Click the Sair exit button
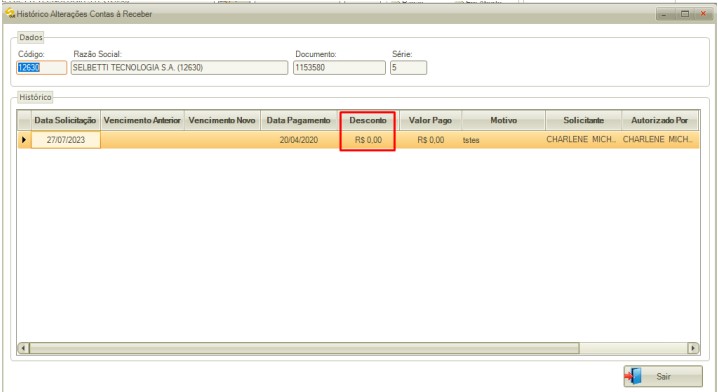Viewport: 718px width, 392px height. [x=663, y=376]
